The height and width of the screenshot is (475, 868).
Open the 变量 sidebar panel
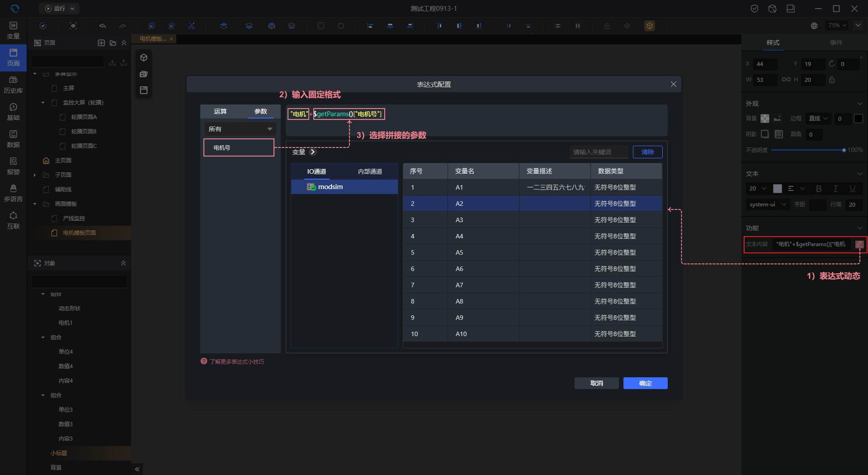(13, 30)
